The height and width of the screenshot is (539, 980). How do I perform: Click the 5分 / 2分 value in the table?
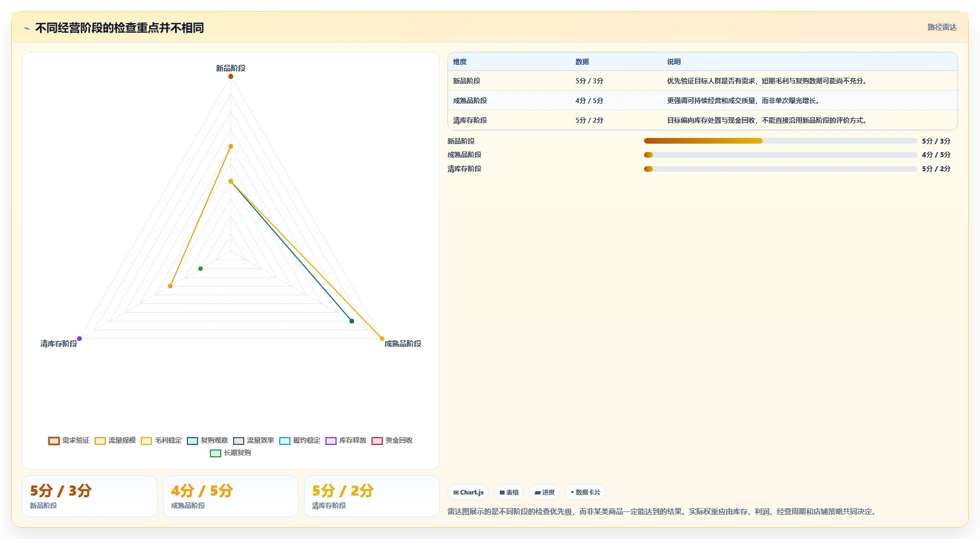point(589,121)
